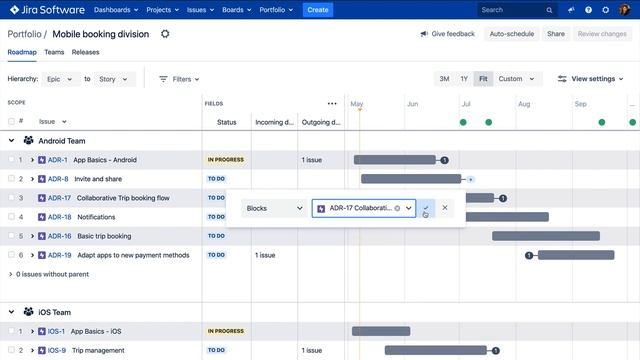Viewport: 640px width, 360px height.
Task: Click the ADR-1 epic icon
Action: click(x=42, y=160)
